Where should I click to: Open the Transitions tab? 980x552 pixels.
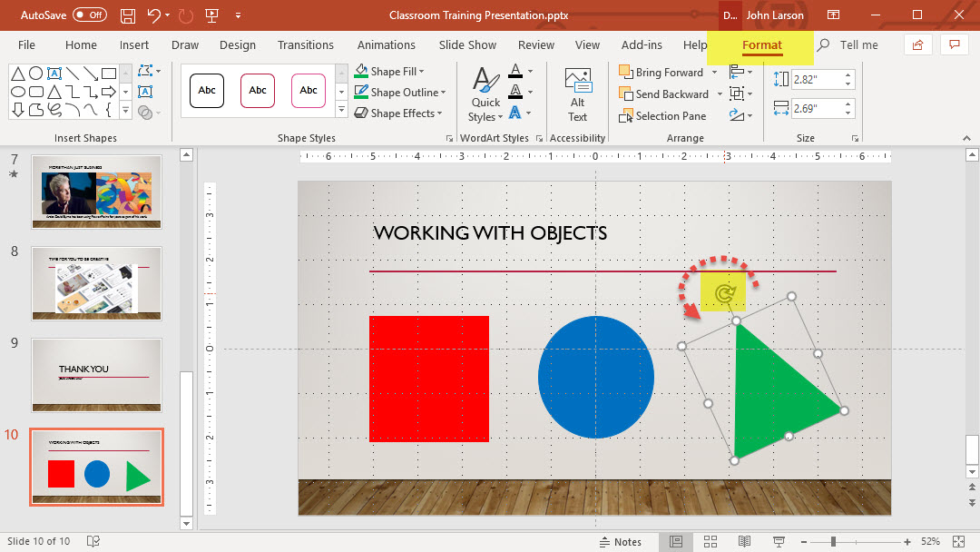tap(306, 44)
